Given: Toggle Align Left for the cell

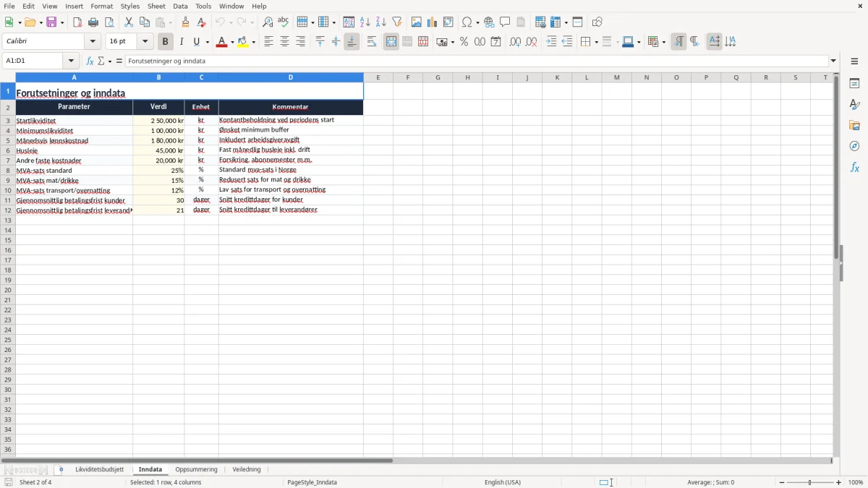Looking at the screenshot, I should (269, 42).
